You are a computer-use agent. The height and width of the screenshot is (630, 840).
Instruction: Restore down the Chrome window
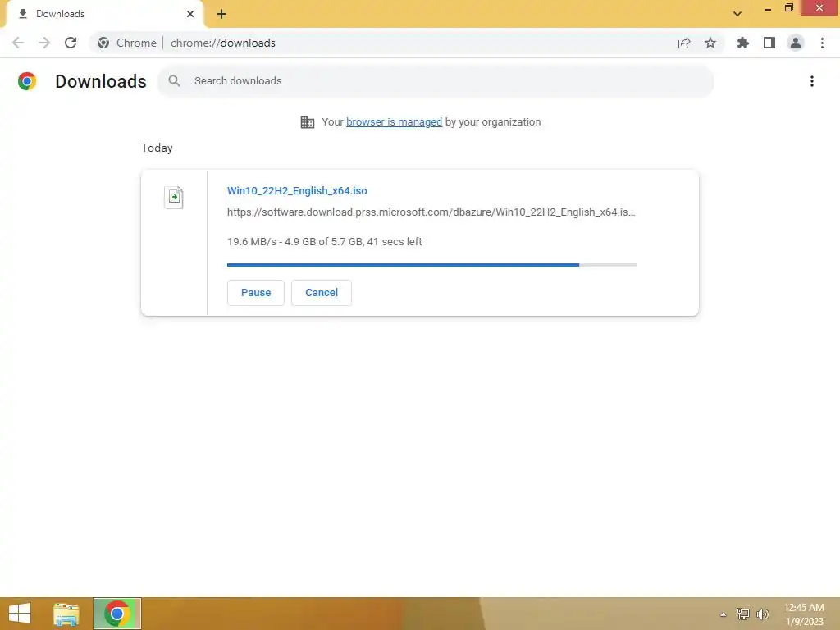[788, 8]
